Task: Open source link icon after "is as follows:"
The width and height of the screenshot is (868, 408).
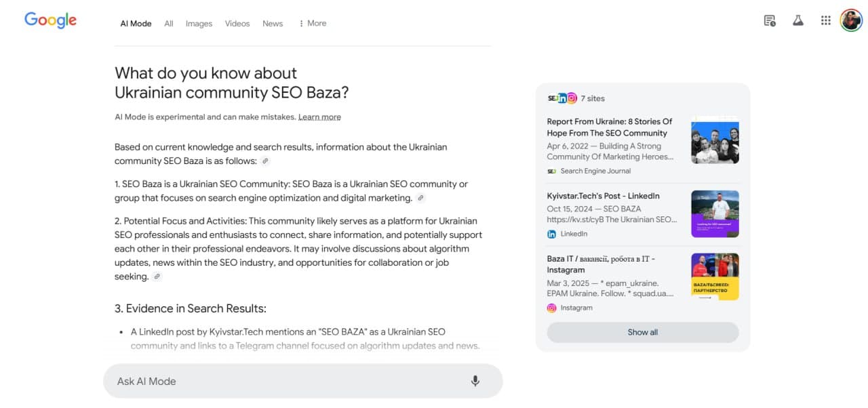Action: click(x=266, y=161)
